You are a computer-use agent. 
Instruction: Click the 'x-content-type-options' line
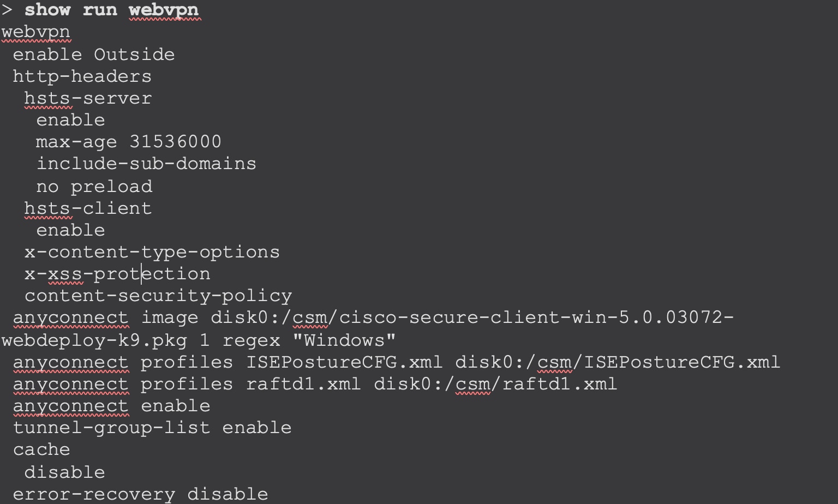tap(152, 252)
